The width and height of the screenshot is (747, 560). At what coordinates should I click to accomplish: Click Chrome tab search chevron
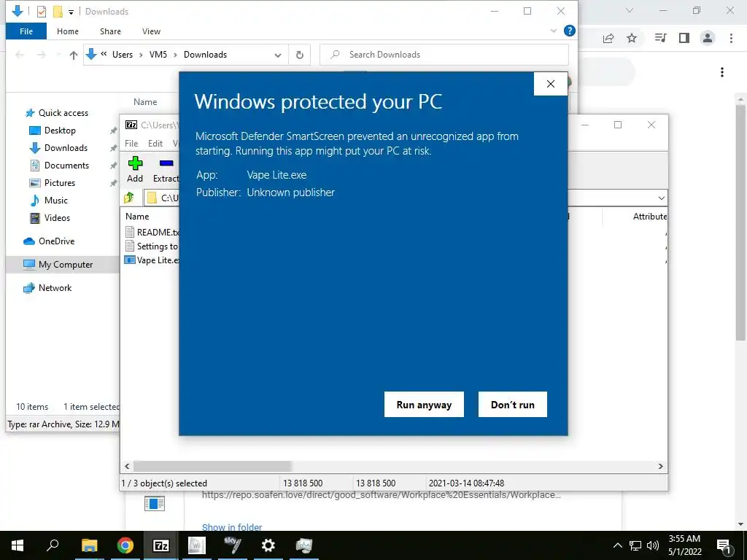630,10
